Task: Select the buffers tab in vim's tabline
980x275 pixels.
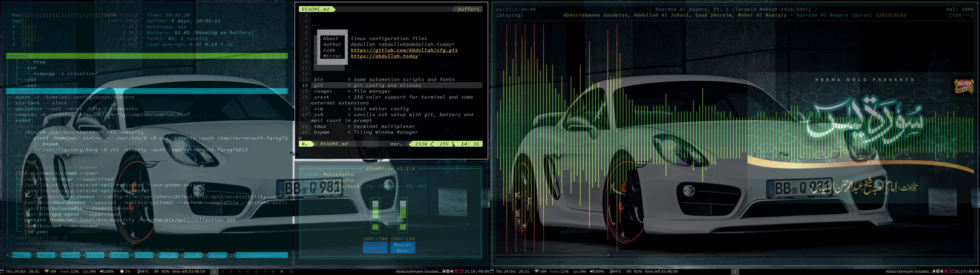Action: (468, 9)
